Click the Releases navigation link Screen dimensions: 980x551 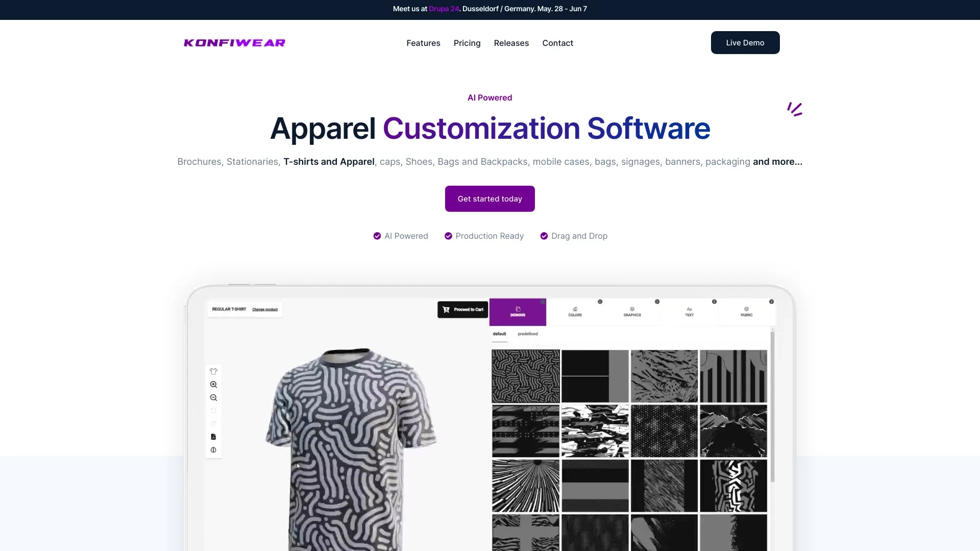pyautogui.click(x=511, y=42)
